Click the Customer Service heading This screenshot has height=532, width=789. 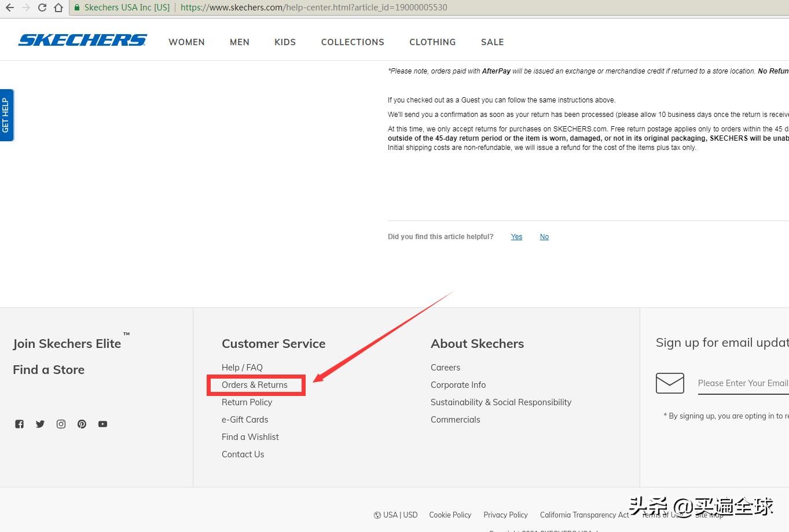coord(274,343)
